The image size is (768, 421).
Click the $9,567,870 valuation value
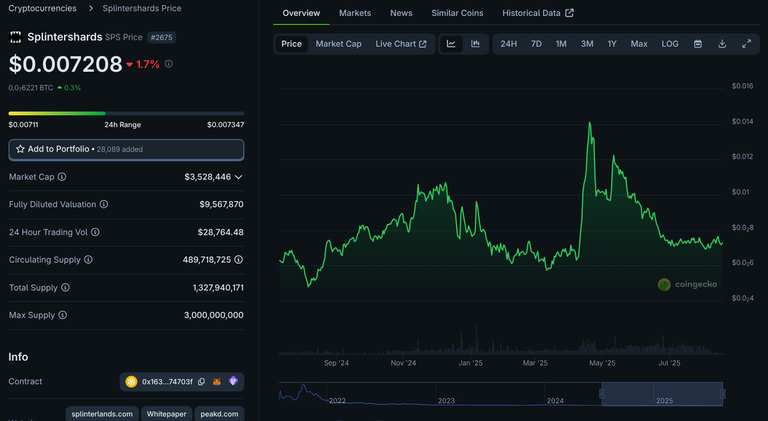click(x=221, y=204)
